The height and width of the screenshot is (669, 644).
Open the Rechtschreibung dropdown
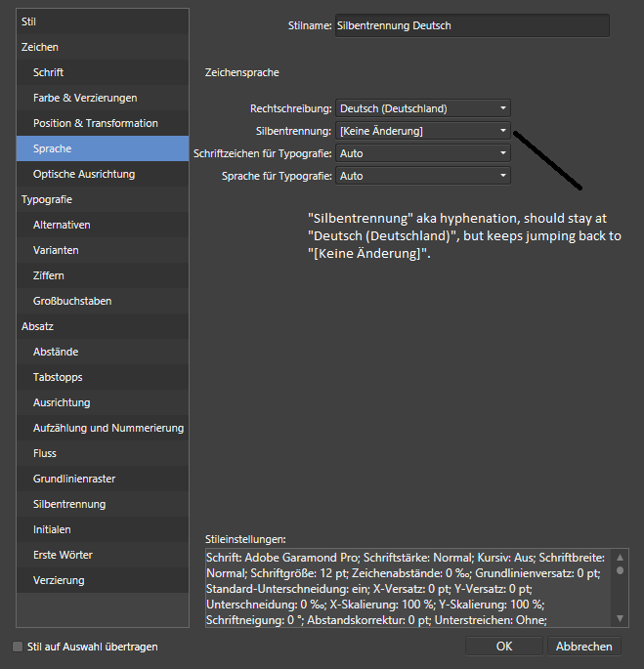coord(423,108)
